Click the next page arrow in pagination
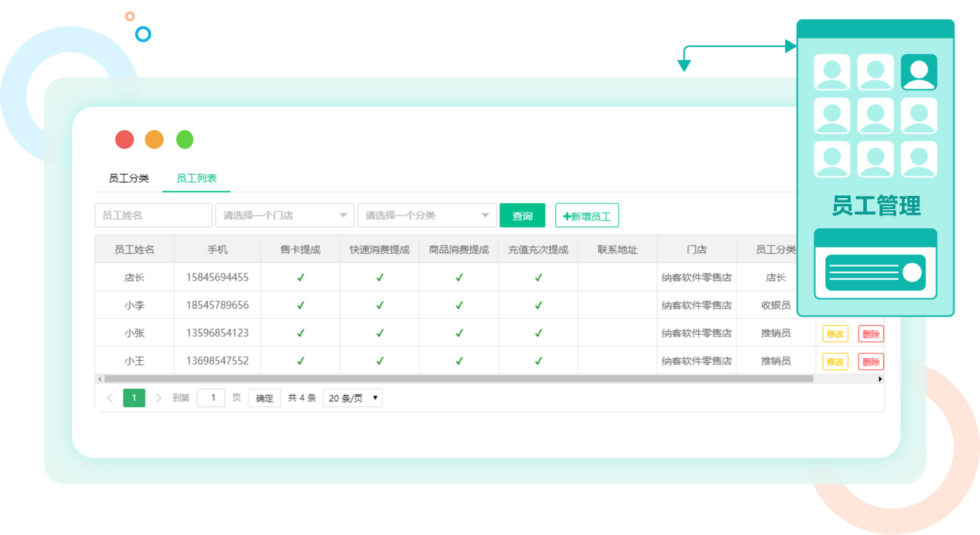This screenshot has width=980, height=535. pyautogui.click(x=158, y=398)
